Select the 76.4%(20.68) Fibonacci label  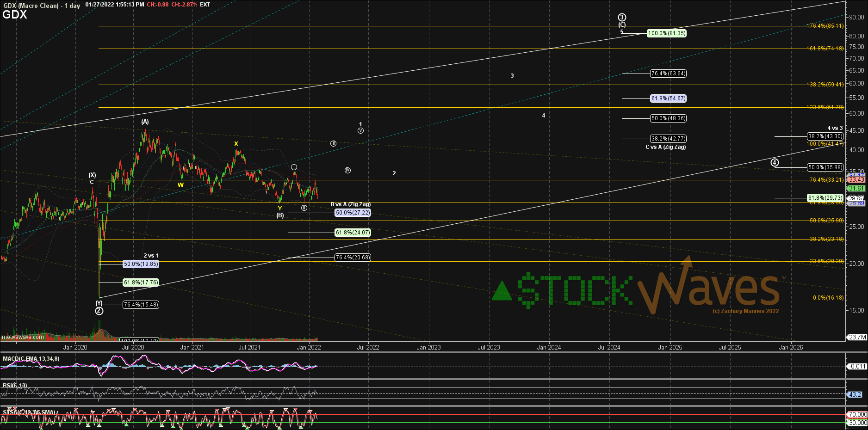coord(353,258)
